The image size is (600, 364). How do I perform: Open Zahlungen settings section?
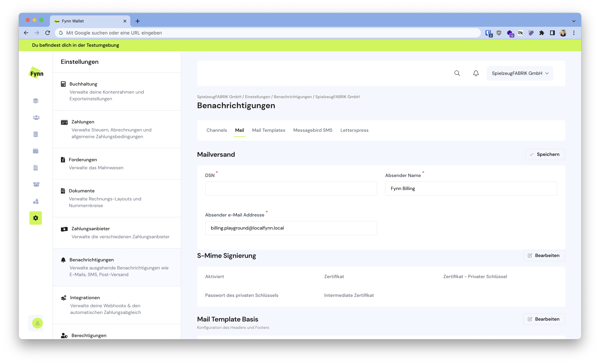coord(117,129)
